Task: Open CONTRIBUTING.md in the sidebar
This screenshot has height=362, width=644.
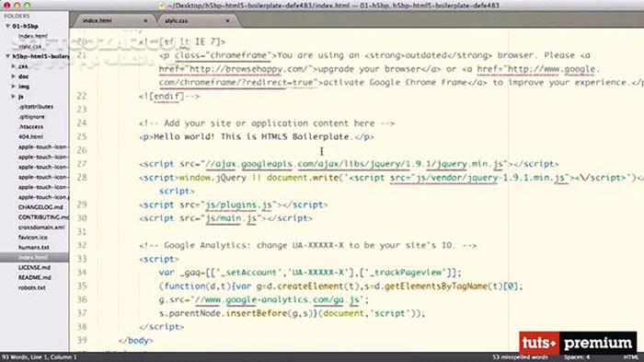Action: click(x=43, y=217)
